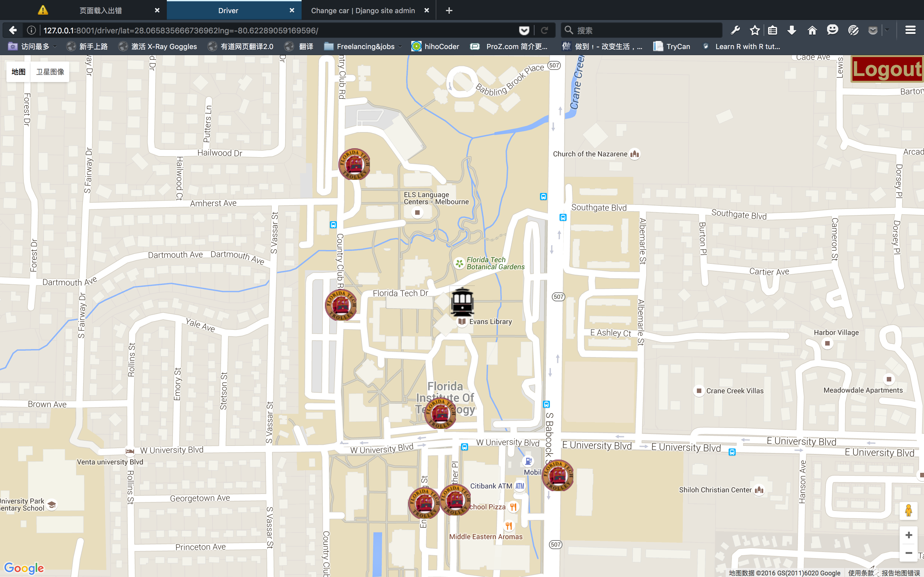Click the trolley marker at S Babcock St
The height and width of the screenshot is (577, 924).
[558, 475]
